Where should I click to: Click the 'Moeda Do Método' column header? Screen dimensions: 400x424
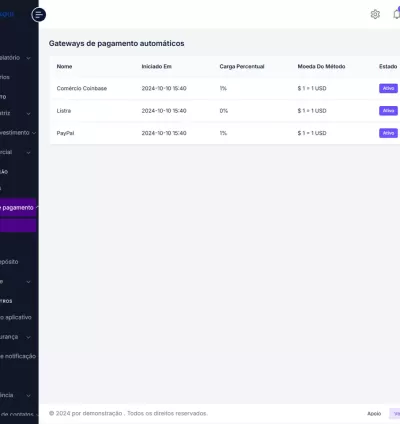pos(321,67)
